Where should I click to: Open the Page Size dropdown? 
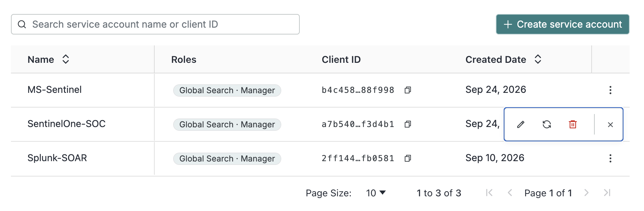pos(376,193)
